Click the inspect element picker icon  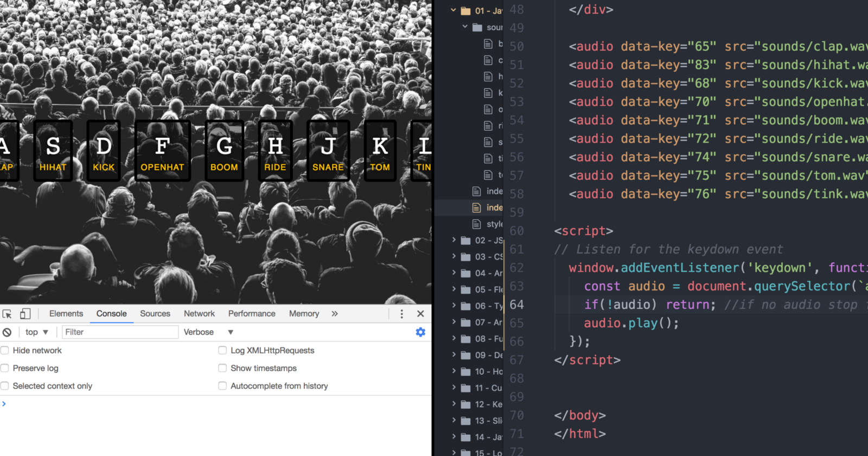tap(7, 314)
